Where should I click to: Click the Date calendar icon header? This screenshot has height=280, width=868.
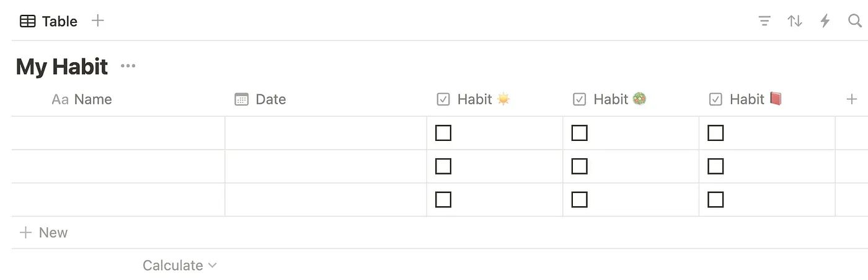click(x=241, y=99)
